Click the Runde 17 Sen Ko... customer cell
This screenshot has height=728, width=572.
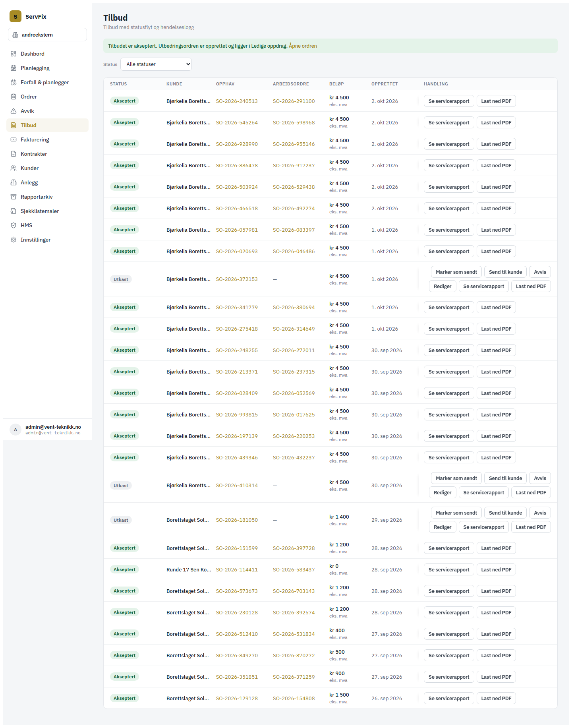[189, 570]
